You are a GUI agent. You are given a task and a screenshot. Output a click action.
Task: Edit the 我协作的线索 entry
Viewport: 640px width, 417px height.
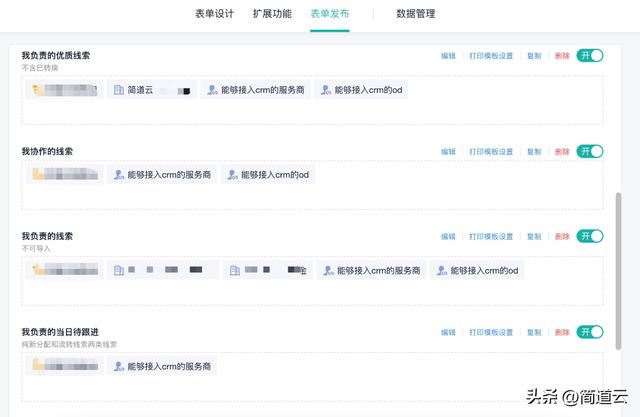(448, 152)
